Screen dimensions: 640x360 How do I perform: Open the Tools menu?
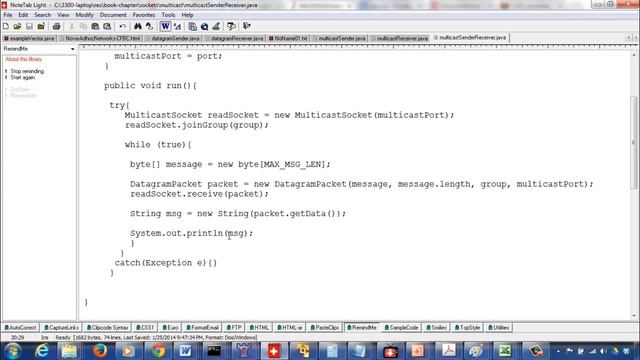click(x=168, y=15)
